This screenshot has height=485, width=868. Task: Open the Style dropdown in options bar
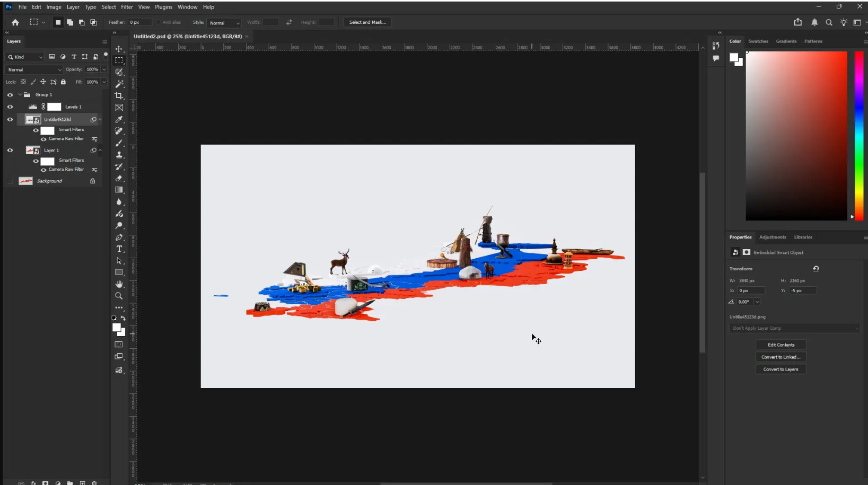coord(224,23)
